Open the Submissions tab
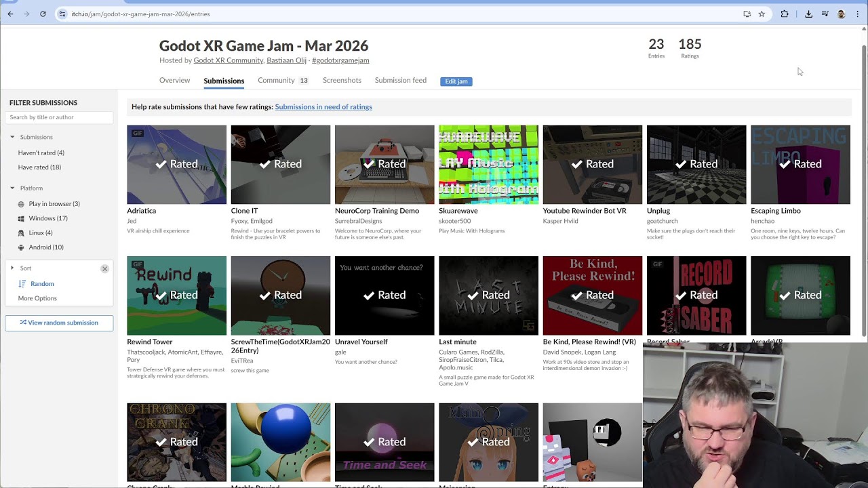The image size is (868, 488). [x=224, y=81]
